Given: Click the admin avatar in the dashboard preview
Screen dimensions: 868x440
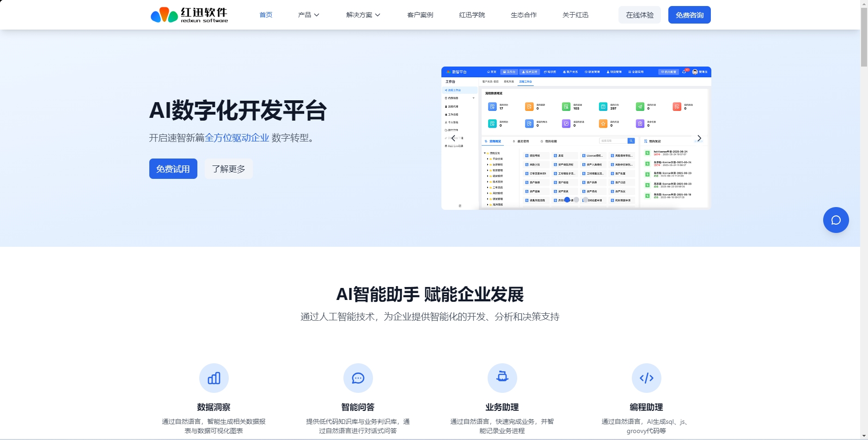Looking at the screenshot, I should point(695,73).
